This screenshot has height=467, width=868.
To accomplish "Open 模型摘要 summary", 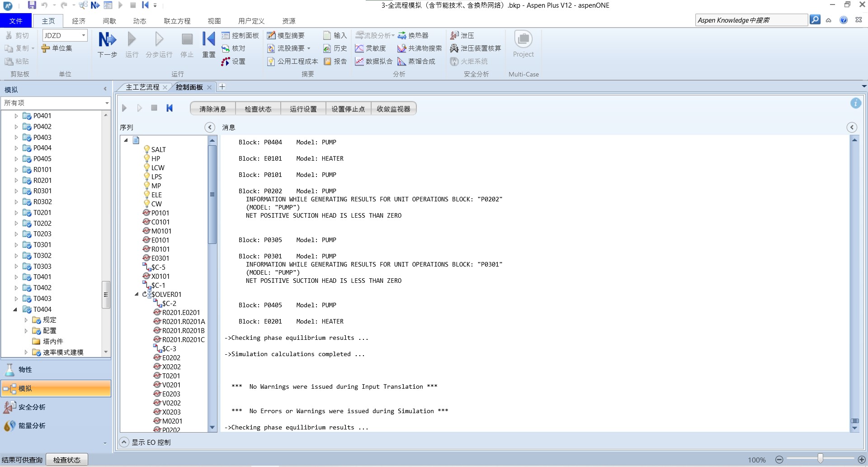I will pos(286,35).
